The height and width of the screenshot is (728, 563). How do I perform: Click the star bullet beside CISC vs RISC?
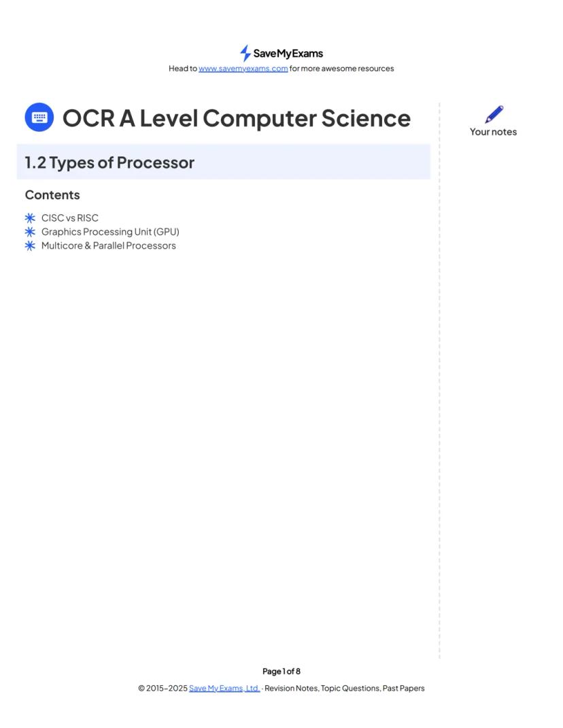tap(30, 218)
